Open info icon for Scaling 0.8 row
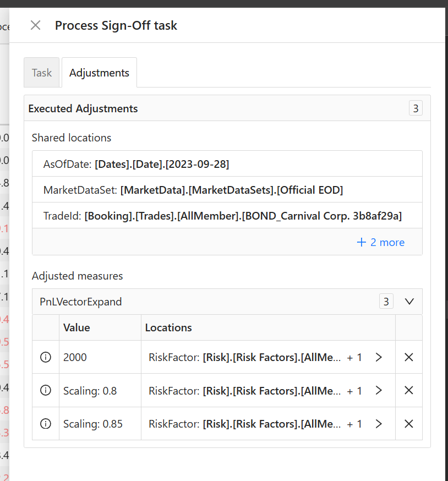Viewport: 448px width, 481px height. coord(46,391)
